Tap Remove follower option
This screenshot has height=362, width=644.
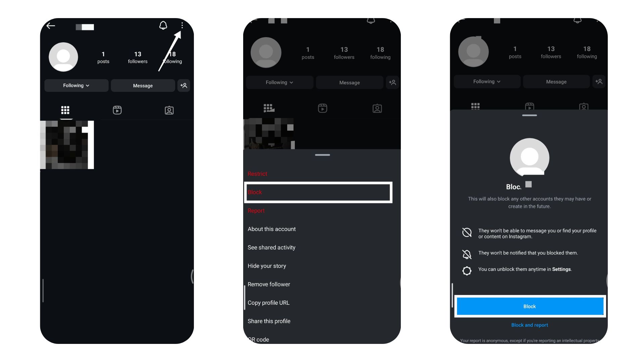(269, 284)
